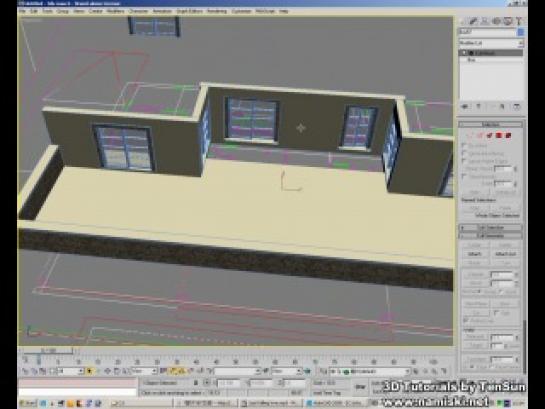
Task: Click the Attach button in Edit Geometry
Action: pyautogui.click(x=474, y=254)
